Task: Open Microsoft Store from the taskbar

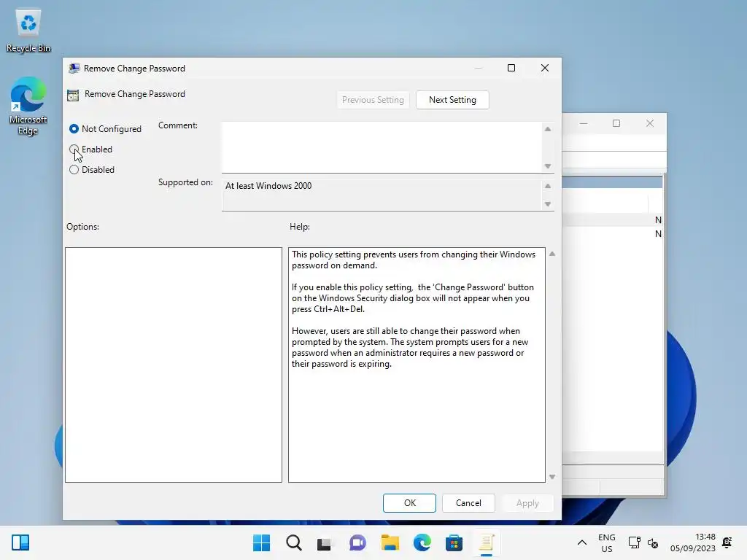Action: click(x=454, y=542)
